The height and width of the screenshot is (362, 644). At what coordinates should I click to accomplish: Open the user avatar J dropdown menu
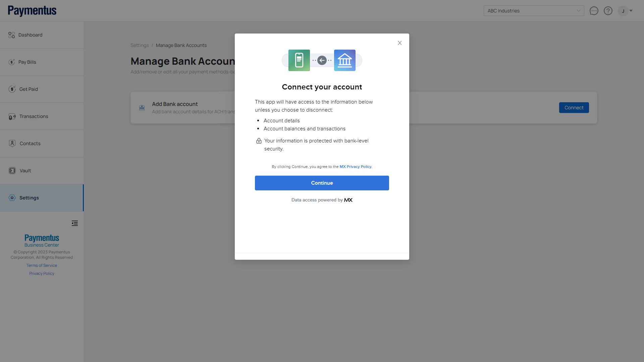pyautogui.click(x=625, y=11)
